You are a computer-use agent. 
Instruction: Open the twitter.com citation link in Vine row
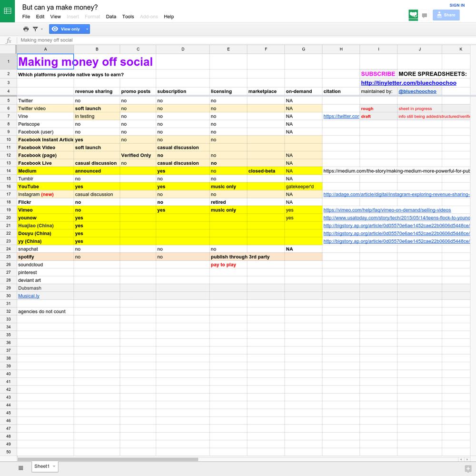341,116
